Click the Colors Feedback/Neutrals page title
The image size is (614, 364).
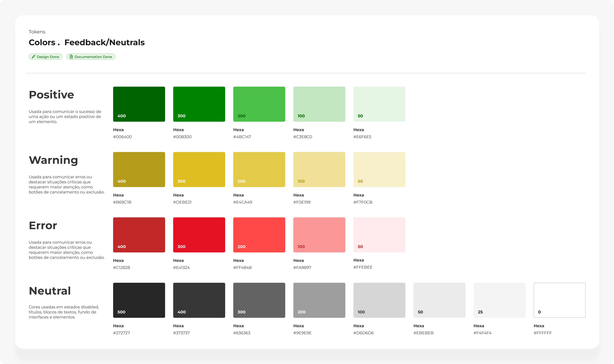[87, 42]
